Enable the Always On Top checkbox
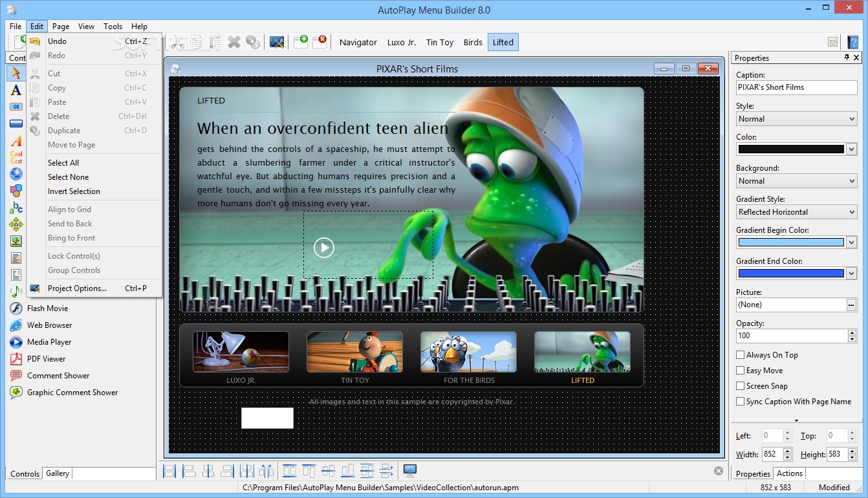Viewport: 868px width, 498px height. pyautogui.click(x=740, y=355)
